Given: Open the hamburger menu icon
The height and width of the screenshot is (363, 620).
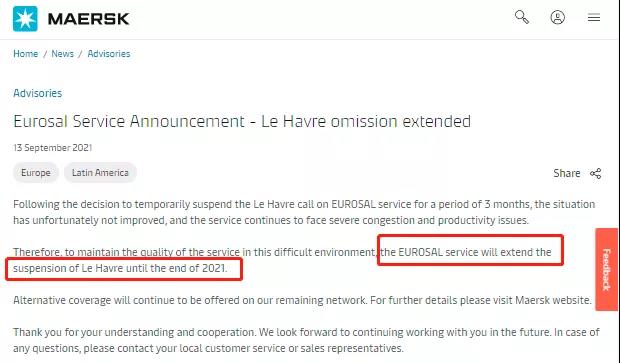Looking at the screenshot, I should (x=594, y=17).
